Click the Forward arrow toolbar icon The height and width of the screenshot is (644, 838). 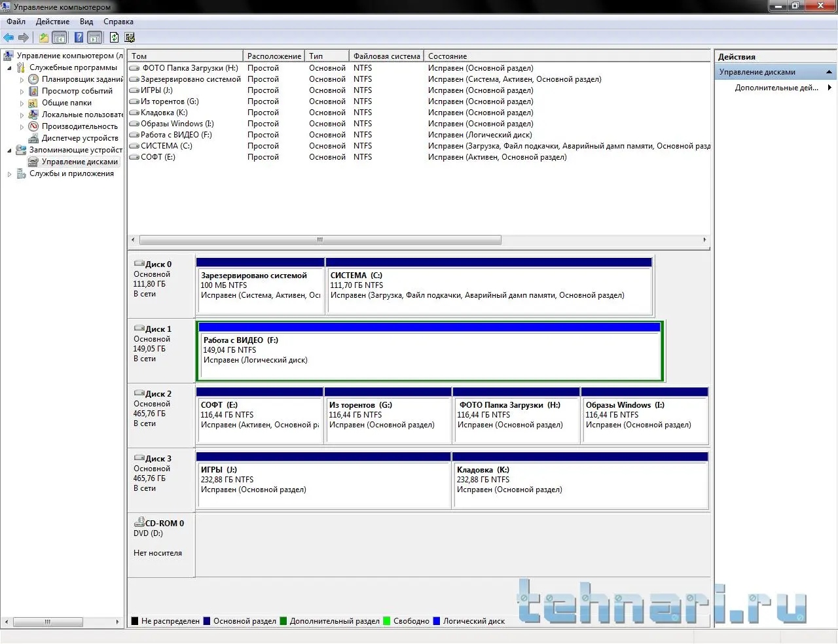point(24,38)
